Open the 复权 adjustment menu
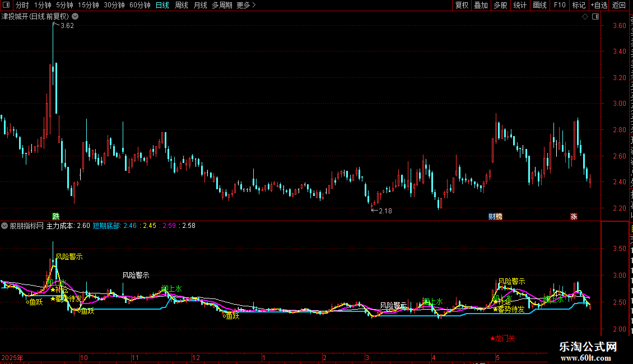This screenshot has width=633, height=364. click(462, 5)
